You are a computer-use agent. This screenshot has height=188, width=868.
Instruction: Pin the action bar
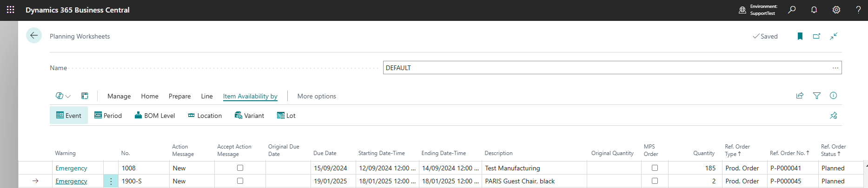tap(834, 116)
